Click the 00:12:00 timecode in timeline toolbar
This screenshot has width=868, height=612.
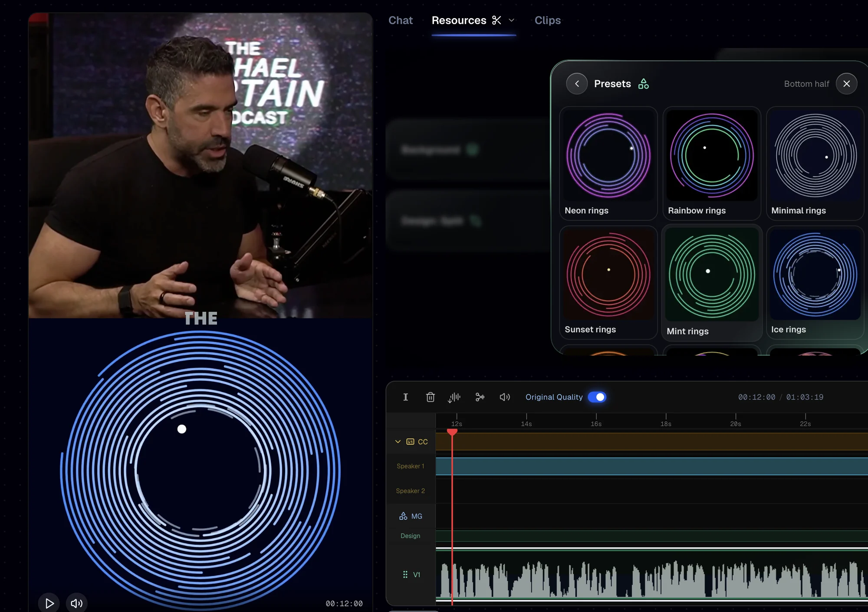pyautogui.click(x=756, y=397)
